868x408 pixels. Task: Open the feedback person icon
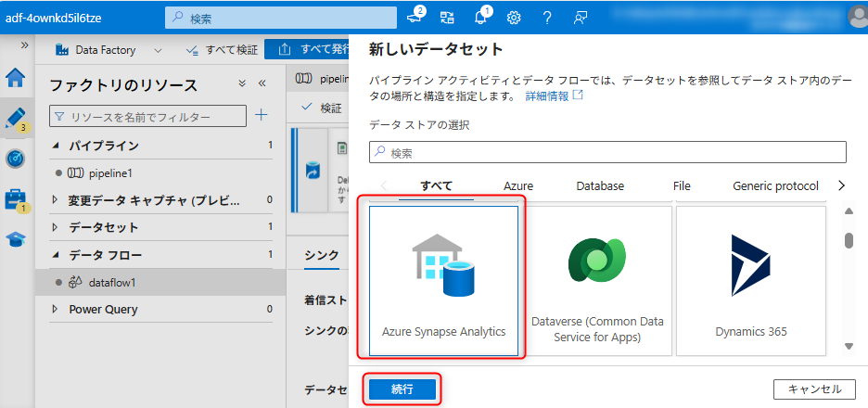pos(581,18)
